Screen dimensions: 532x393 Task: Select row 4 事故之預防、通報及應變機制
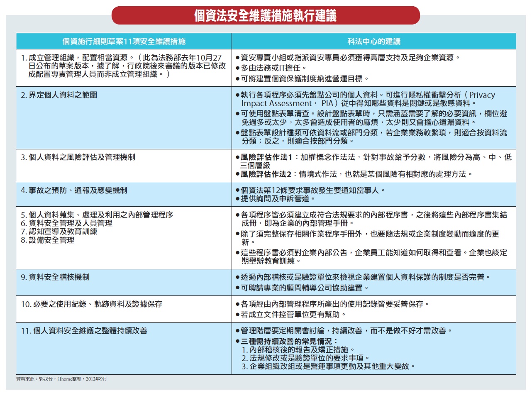[x=74, y=190]
